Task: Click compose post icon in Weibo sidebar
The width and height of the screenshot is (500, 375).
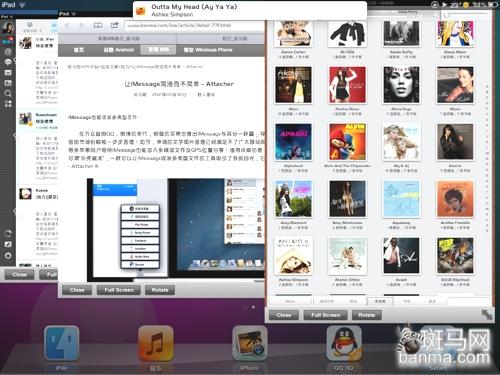Action: click(x=8, y=244)
